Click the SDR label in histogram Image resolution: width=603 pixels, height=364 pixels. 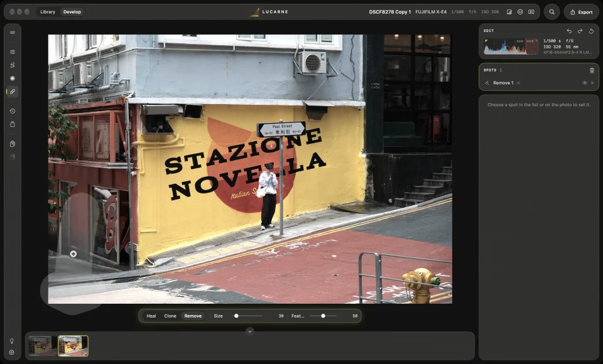520,41
